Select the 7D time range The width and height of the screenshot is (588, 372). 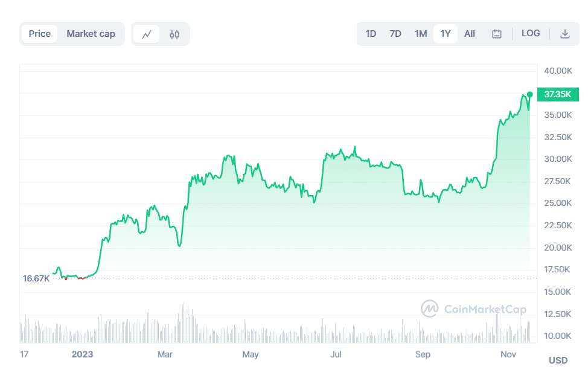click(395, 33)
